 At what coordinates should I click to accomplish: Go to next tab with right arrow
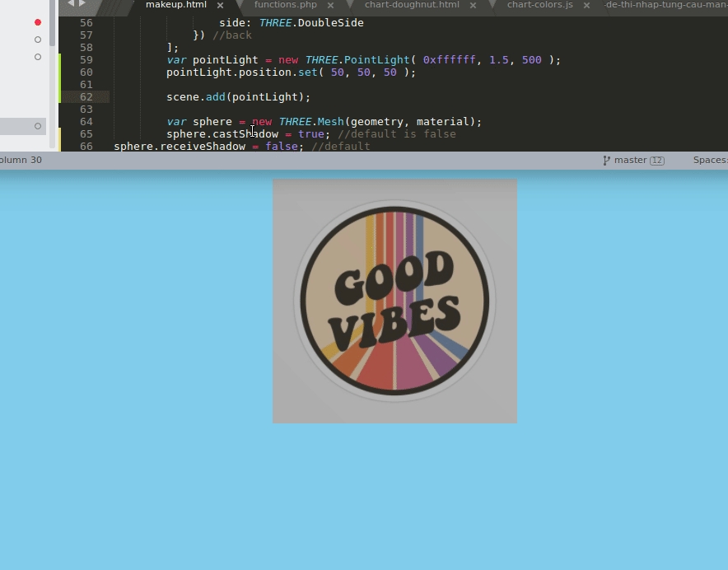tap(82, 4)
